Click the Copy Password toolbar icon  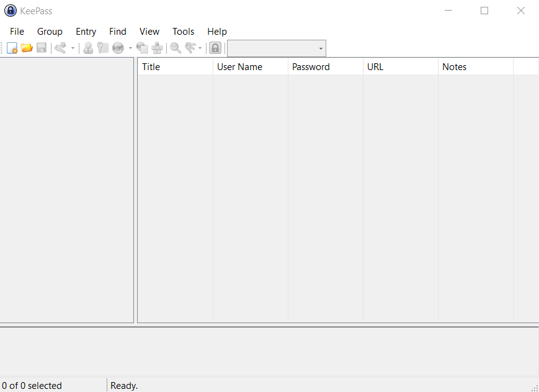point(102,48)
